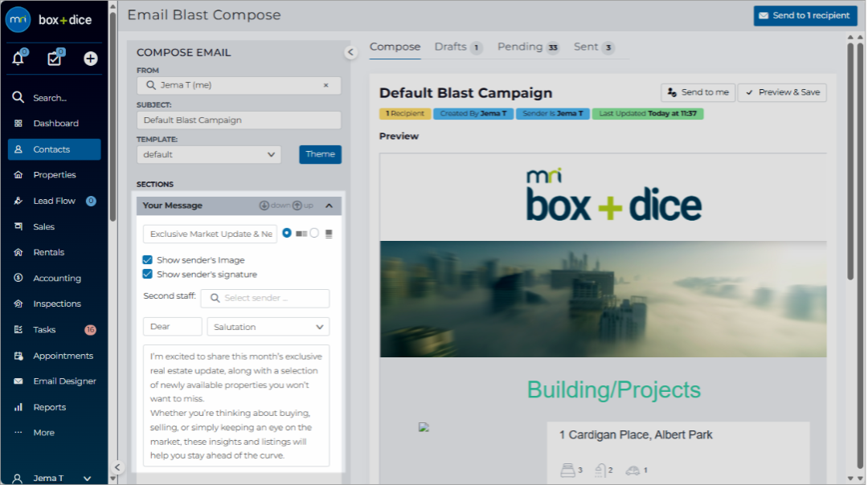
Task: Click Preview & Save button
Action: (x=782, y=92)
